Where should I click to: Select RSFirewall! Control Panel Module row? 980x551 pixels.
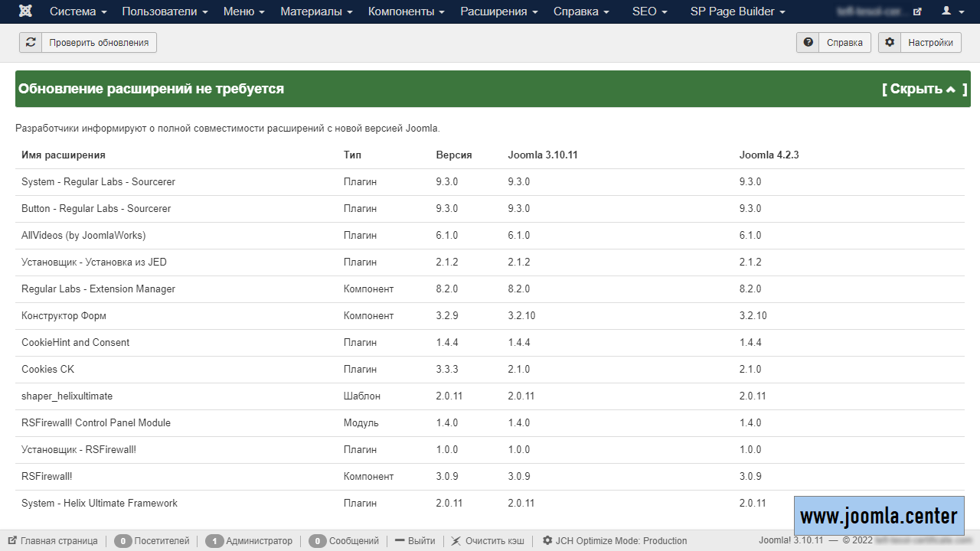point(490,423)
